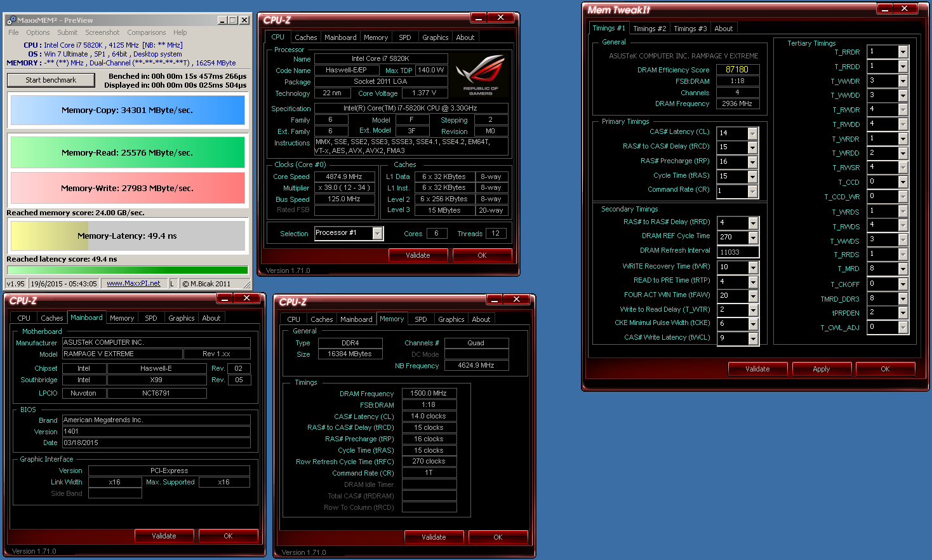Click the BIOS Version field 1401

[x=156, y=431]
